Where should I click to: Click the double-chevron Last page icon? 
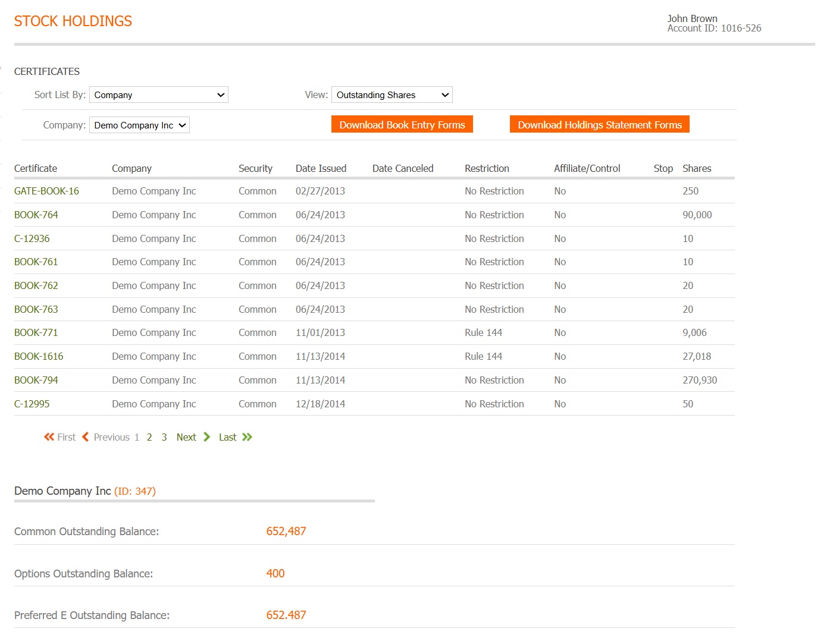pos(247,437)
